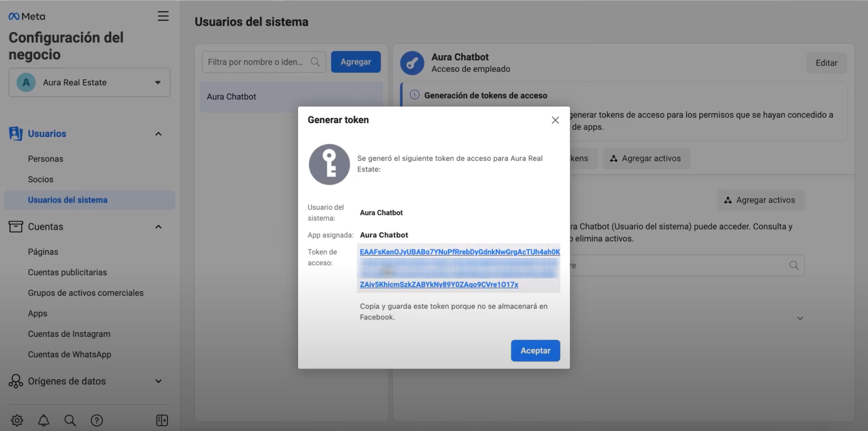Toggle the hamburger menu icon

pyautogui.click(x=163, y=16)
